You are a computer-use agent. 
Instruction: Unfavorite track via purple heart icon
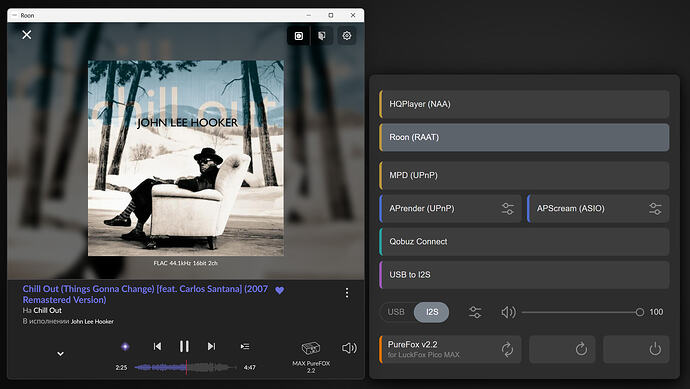click(279, 290)
